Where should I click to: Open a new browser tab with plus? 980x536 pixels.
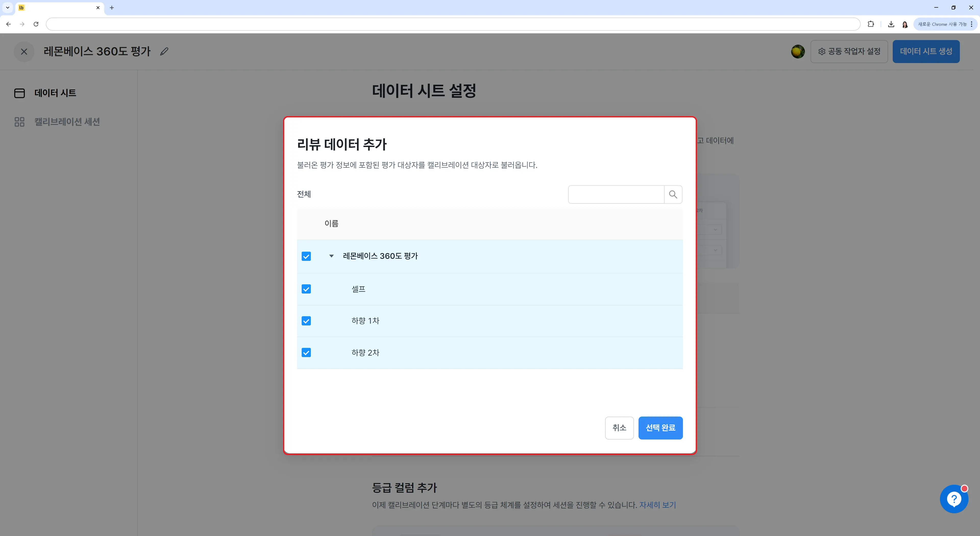click(x=112, y=8)
